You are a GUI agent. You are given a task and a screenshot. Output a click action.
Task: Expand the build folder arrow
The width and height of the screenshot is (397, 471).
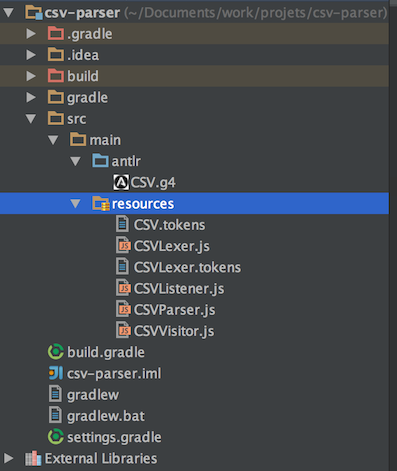coord(31,76)
